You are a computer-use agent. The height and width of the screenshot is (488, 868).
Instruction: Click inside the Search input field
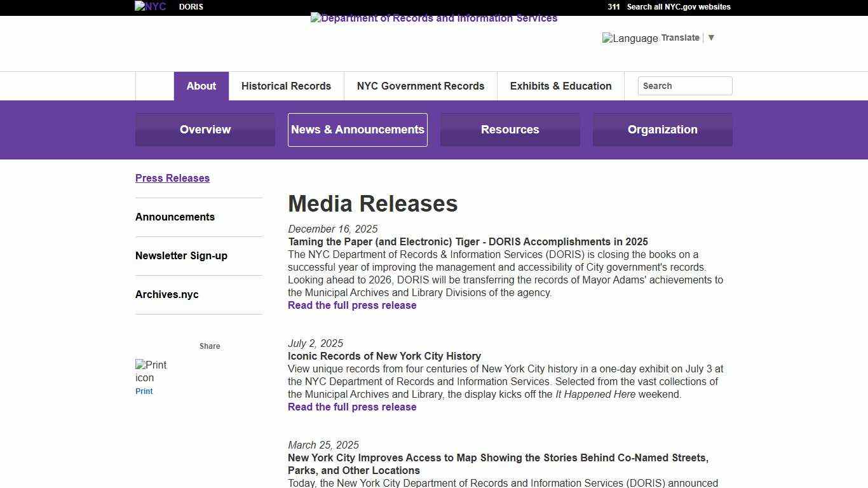[685, 86]
